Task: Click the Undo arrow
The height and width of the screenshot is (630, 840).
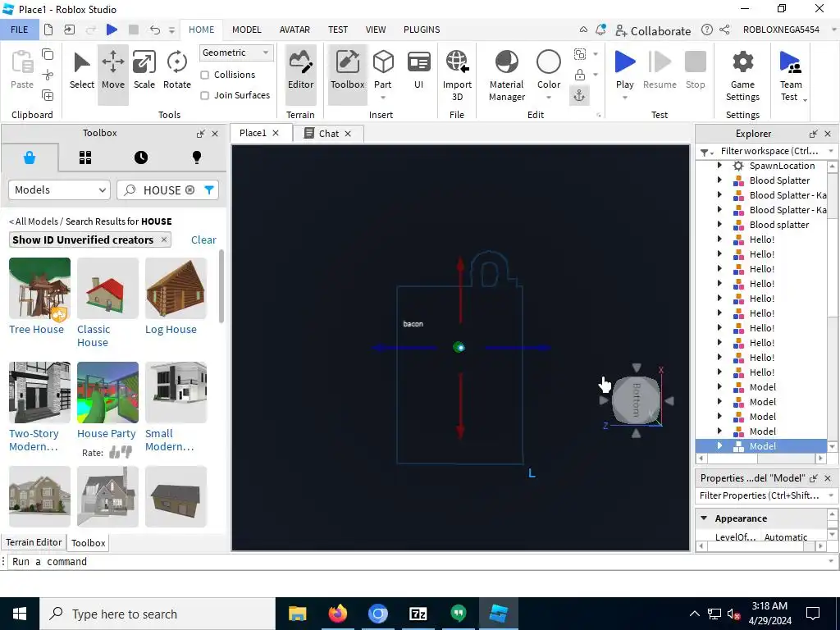Action: coord(155,30)
